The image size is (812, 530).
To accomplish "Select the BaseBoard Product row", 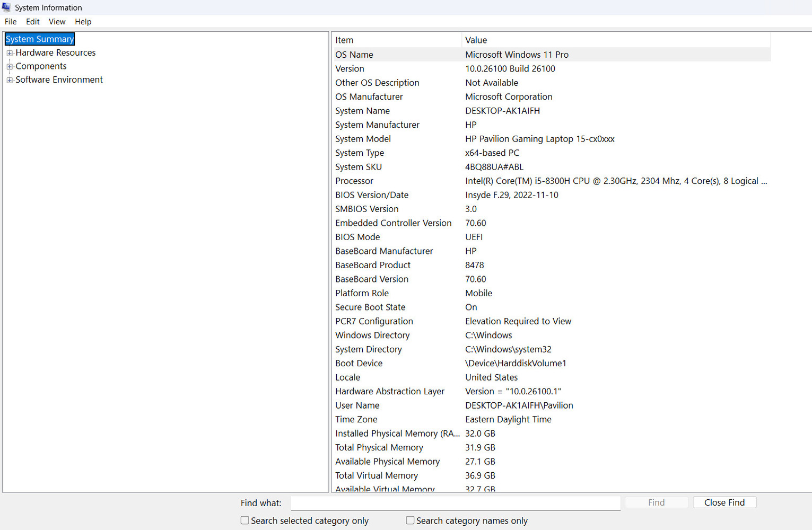I will [x=552, y=265].
